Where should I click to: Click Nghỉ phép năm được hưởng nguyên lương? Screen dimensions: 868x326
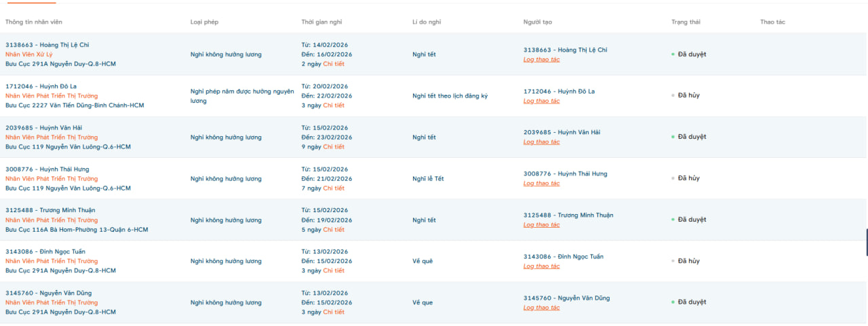tap(242, 96)
